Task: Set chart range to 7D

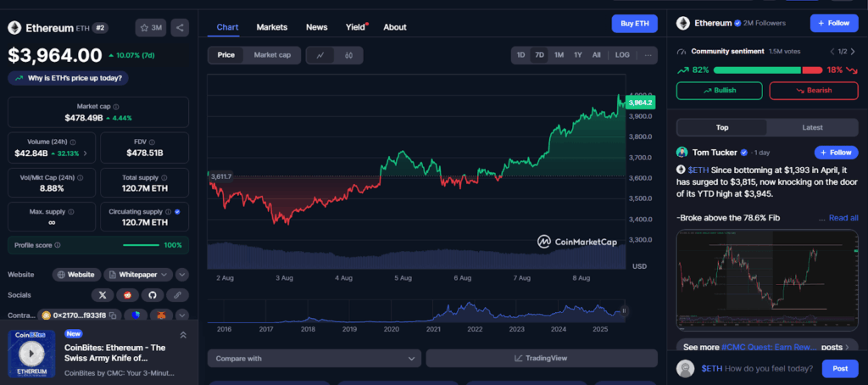Action: pyautogui.click(x=539, y=55)
